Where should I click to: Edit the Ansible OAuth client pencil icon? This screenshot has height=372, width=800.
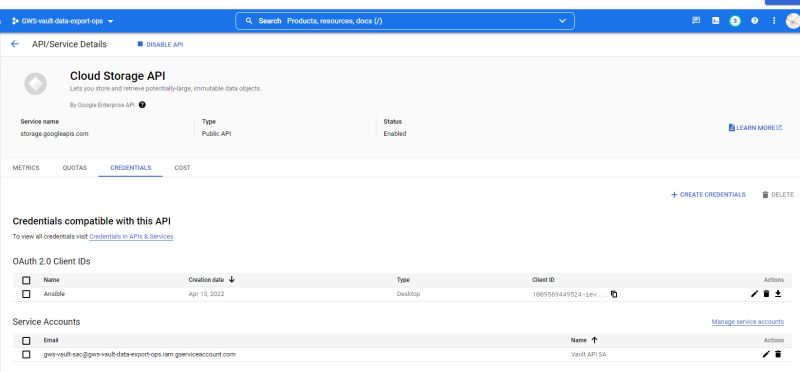[x=755, y=294]
